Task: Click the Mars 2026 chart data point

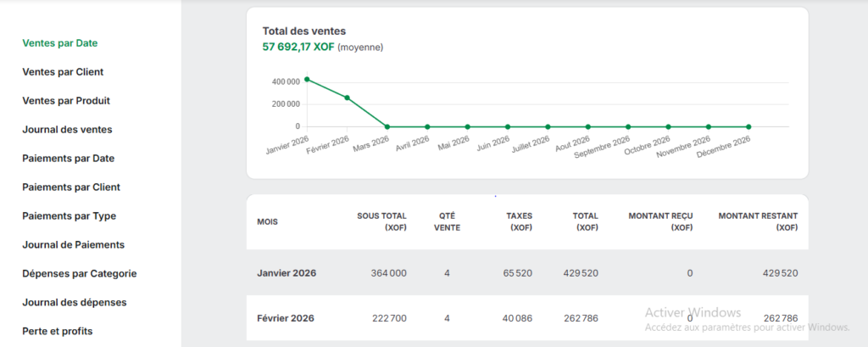Action: pyautogui.click(x=387, y=126)
